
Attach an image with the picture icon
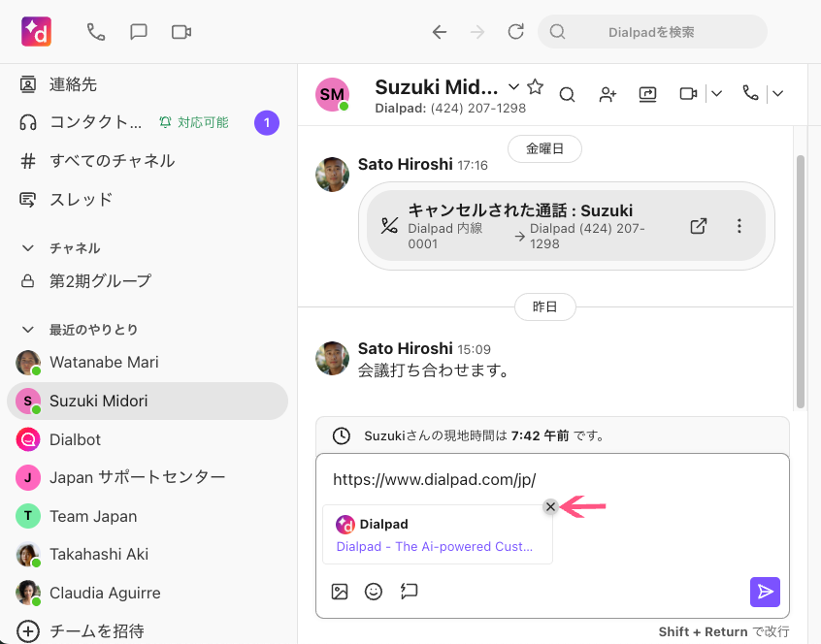pyautogui.click(x=340, y=592)
